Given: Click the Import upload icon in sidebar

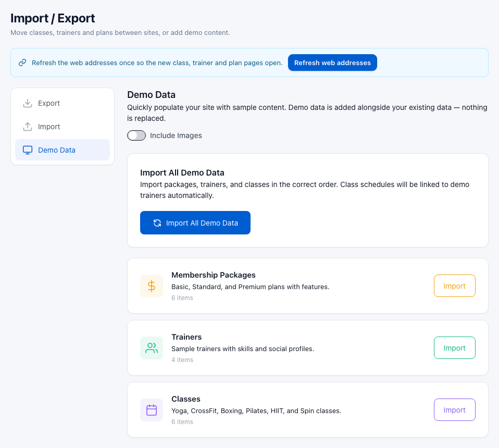Looking at the screenshot, I should coord(28,127).
